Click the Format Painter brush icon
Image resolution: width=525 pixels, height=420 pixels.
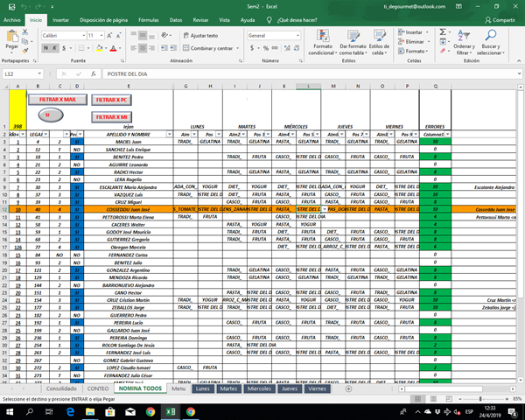[25, 50]
